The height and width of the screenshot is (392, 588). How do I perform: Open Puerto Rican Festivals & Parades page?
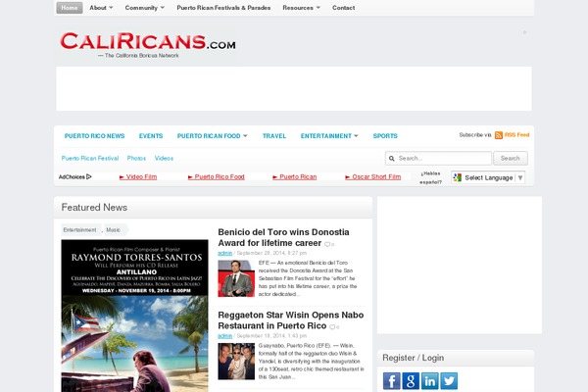point(223,8)
